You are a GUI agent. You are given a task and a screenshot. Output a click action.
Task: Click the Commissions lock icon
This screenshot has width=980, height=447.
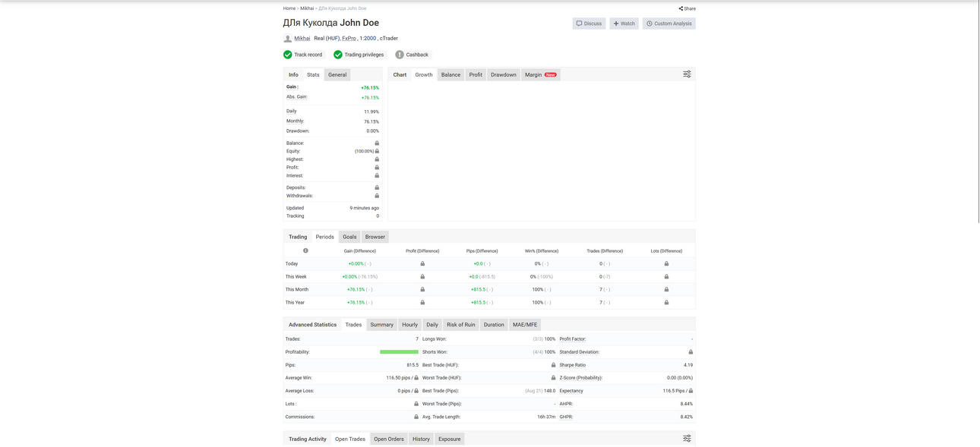tap(416, 417)
